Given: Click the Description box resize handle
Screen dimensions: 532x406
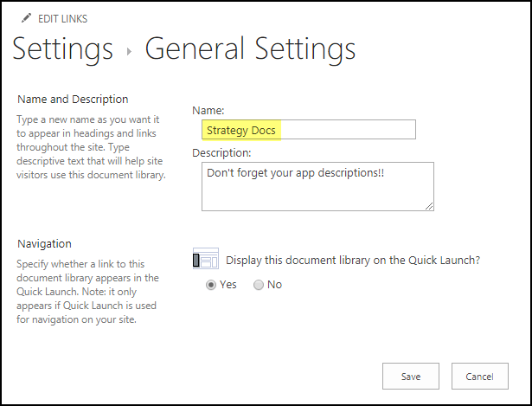Looking at the screenshot, I should pyautogui.click(x=428, y=205).
